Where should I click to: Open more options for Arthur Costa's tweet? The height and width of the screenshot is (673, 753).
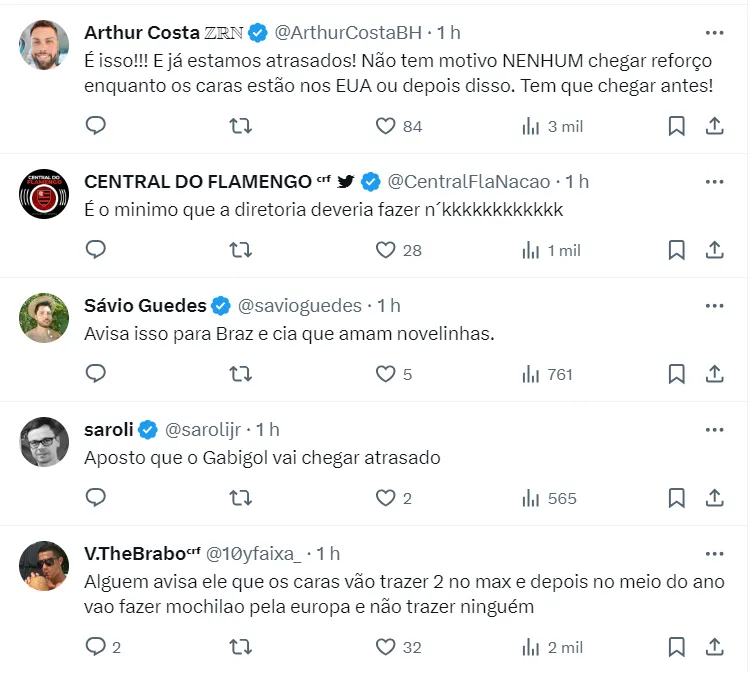click(x=714, y=32)
